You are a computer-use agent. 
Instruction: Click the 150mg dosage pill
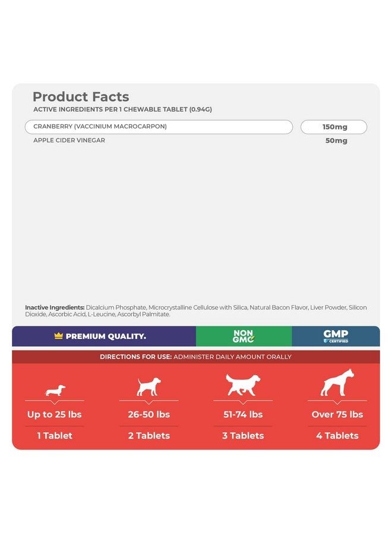[334, 127]
